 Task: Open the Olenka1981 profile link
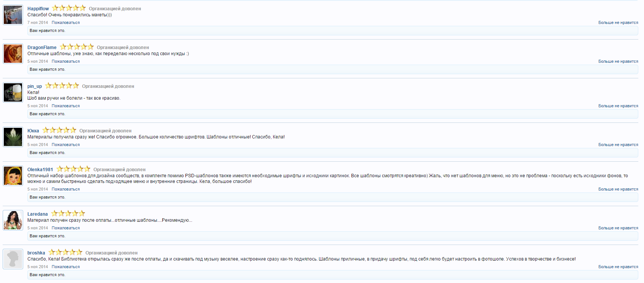(x=40, y=170)
